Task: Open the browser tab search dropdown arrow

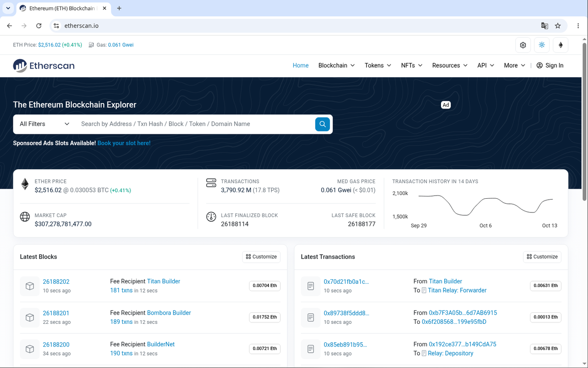Action: coord(8,8)
